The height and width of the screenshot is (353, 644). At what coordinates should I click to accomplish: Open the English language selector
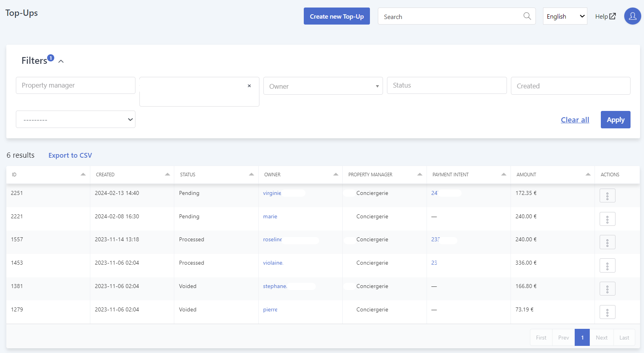click(565, 16)
